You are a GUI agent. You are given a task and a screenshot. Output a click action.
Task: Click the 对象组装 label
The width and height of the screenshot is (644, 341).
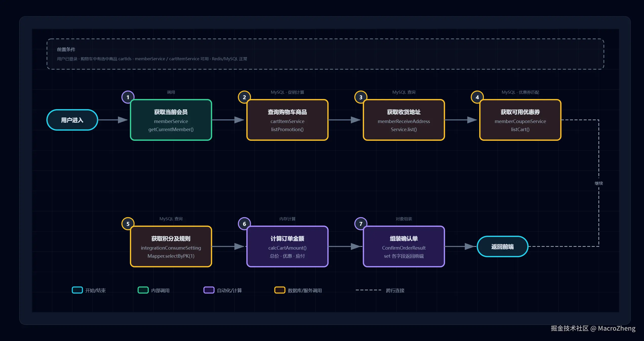pos(404,219)
